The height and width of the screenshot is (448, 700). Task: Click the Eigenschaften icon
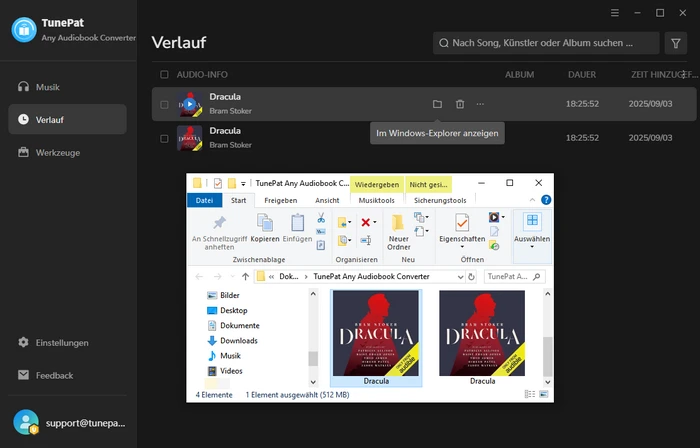click(462, 223)
